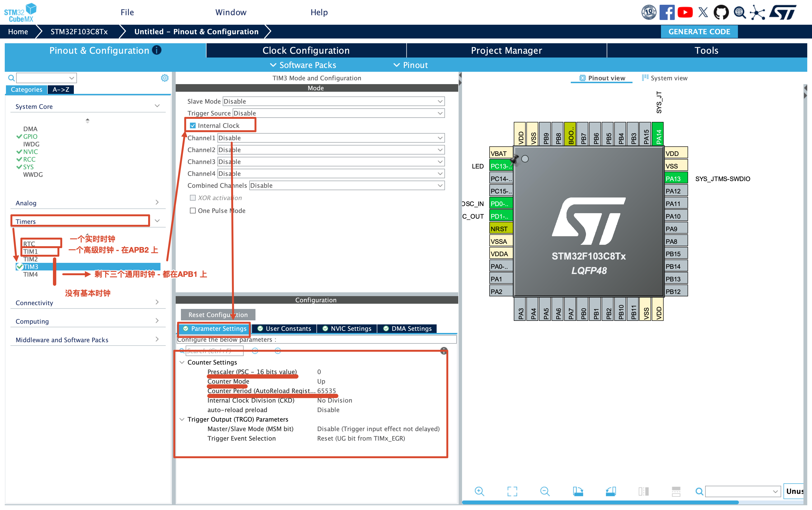The height and width of the screenshot is (510, 812).
Task: Click the pinout horizontal scrollbar
Action: point(600,502)
